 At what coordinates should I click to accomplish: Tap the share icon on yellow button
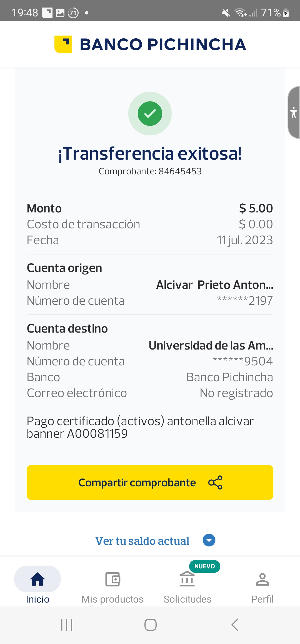coord(215,482)
